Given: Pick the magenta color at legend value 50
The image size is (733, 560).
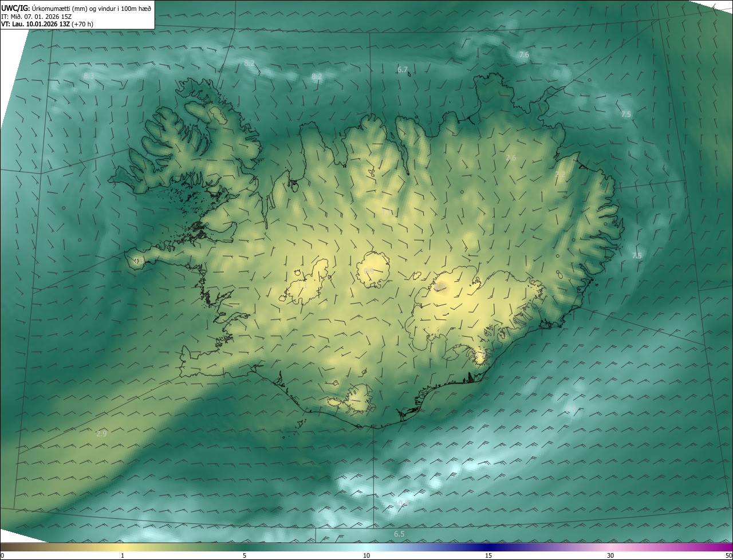Looking at the screenshot, I should point(729,547).
